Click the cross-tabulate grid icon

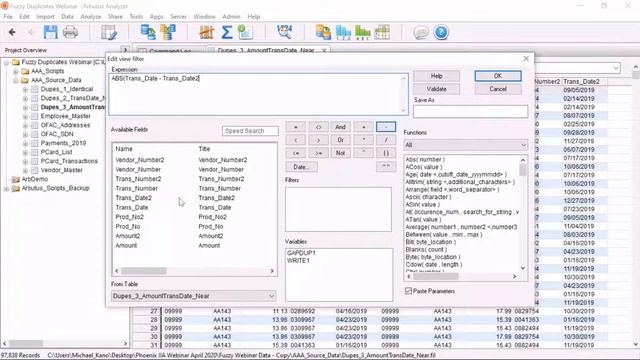click(382, 32)
